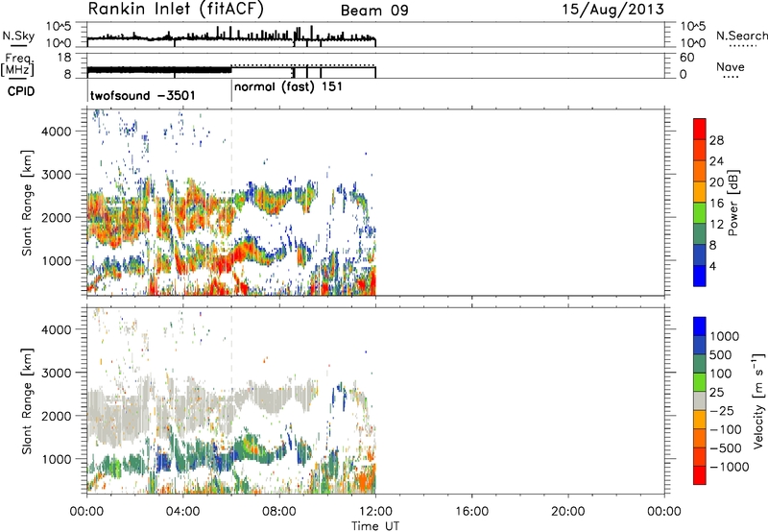Image resolution: width=768 pixels, height=532 pixels.
Task: Click the '20:00' time tick label
Action: coord(568,512)
